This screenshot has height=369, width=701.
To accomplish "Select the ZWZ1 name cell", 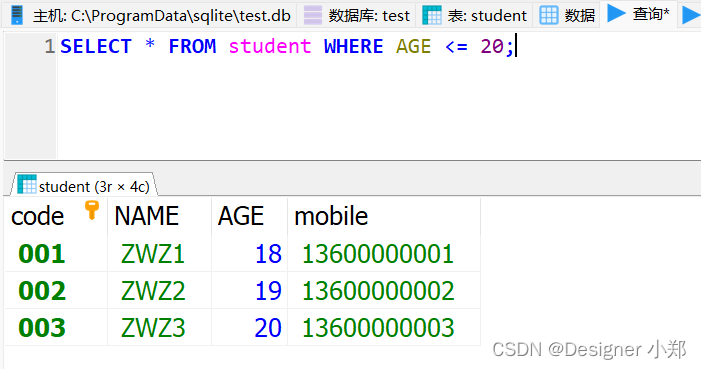I will pyautogui.click(x=159, y=254).
